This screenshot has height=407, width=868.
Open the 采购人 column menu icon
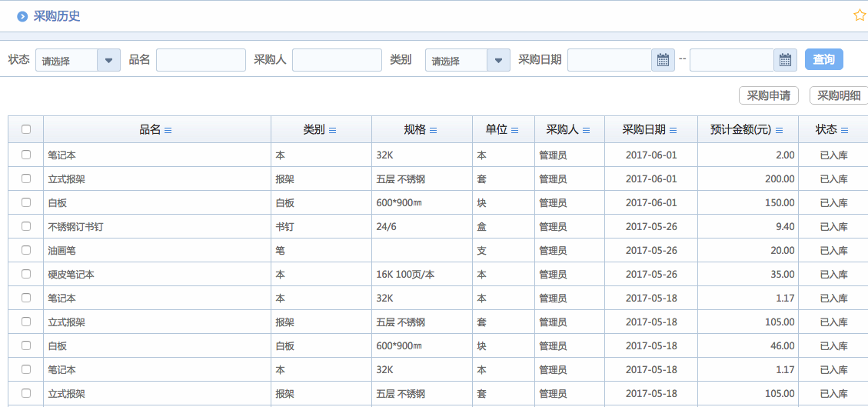(586, 131)
